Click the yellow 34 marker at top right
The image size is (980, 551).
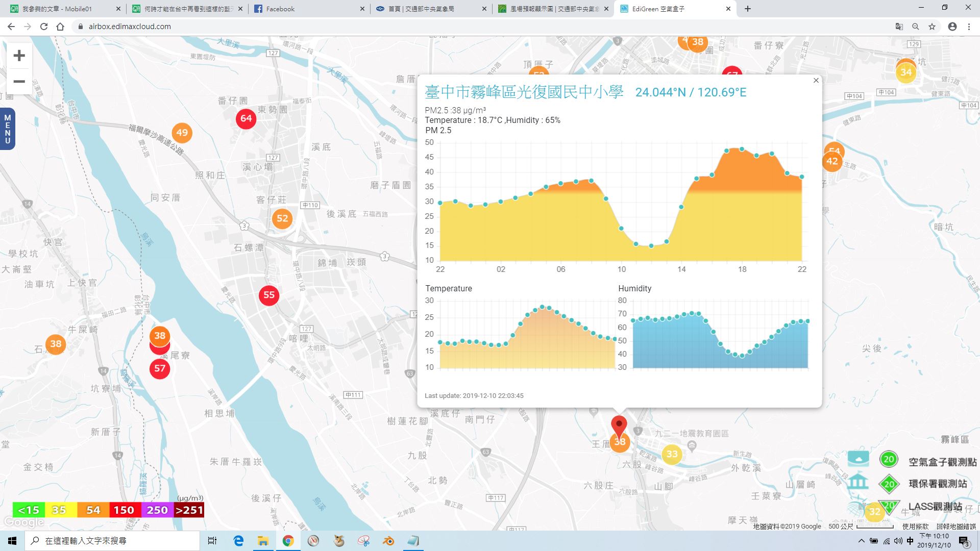click(x=906, y=72)
